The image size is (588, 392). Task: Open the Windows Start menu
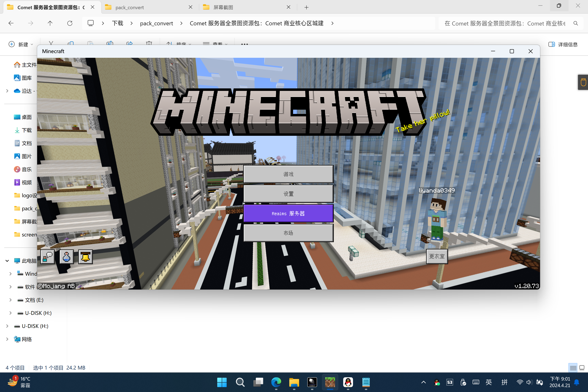(x=222, y=382)
